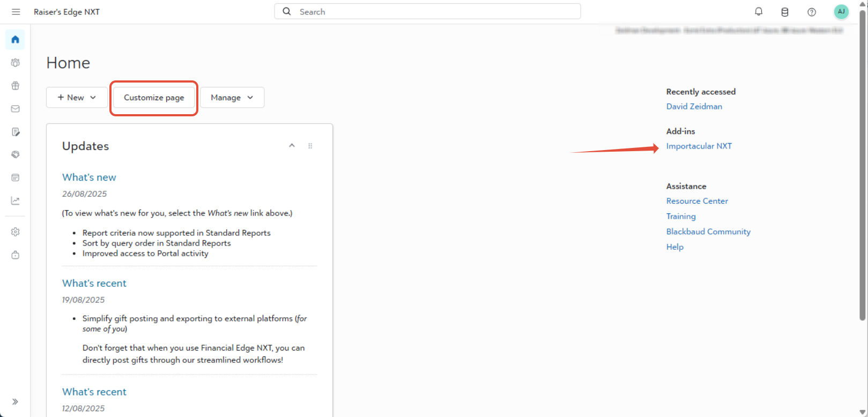Click the Assistance heading

pos(686,187)
